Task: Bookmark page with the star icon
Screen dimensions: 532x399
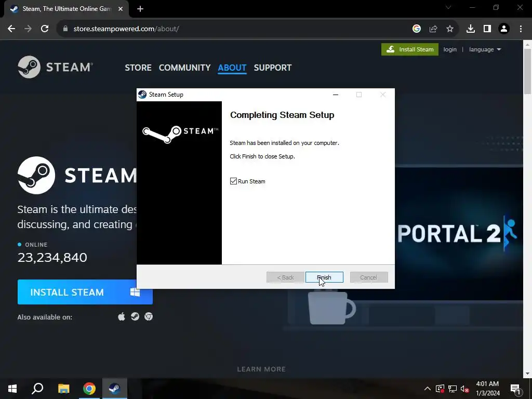Action: 450,29
